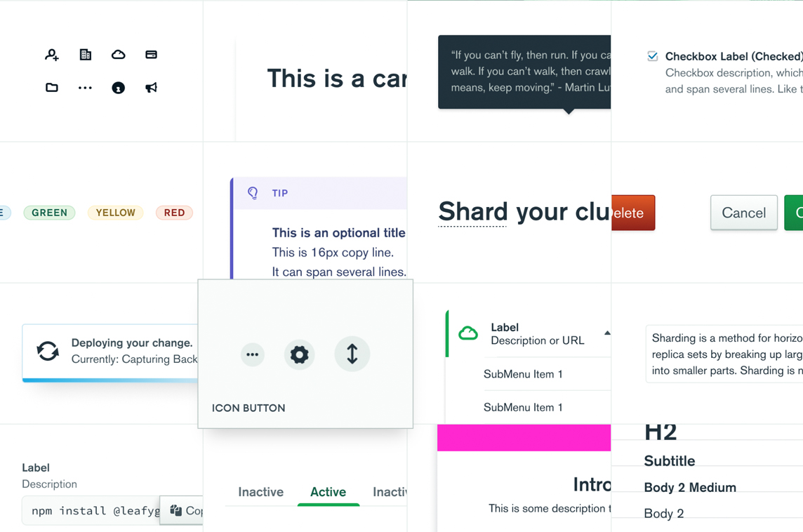The image size is (803, 532).
Task: Select the second SubMenu Item 1
Action: pyautogui.click(x=523, y=408)
